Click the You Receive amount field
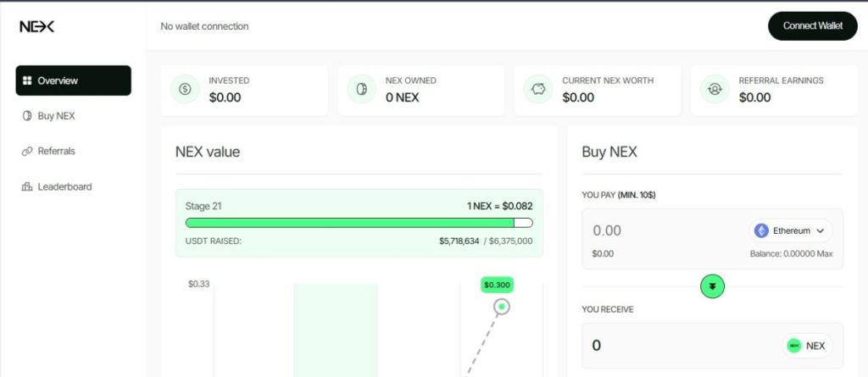 tap(712, 346)
